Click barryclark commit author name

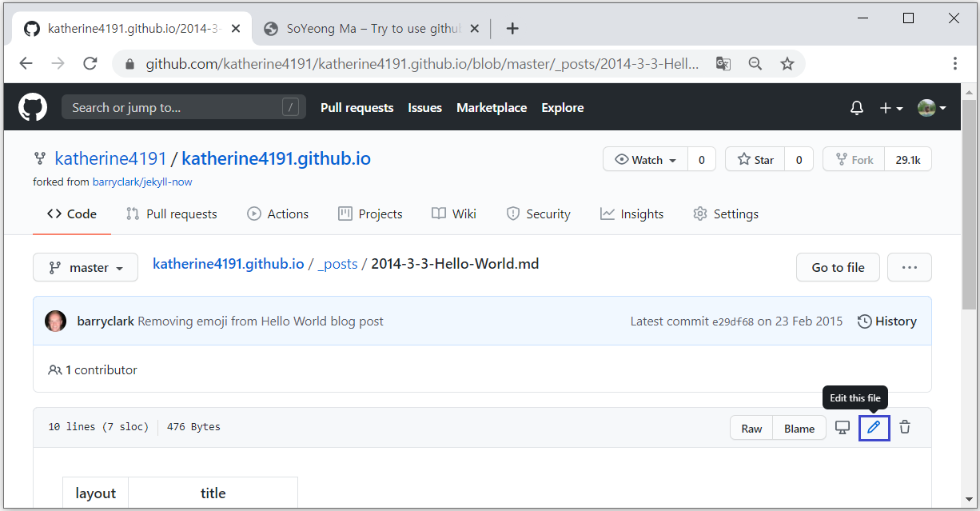106,321
